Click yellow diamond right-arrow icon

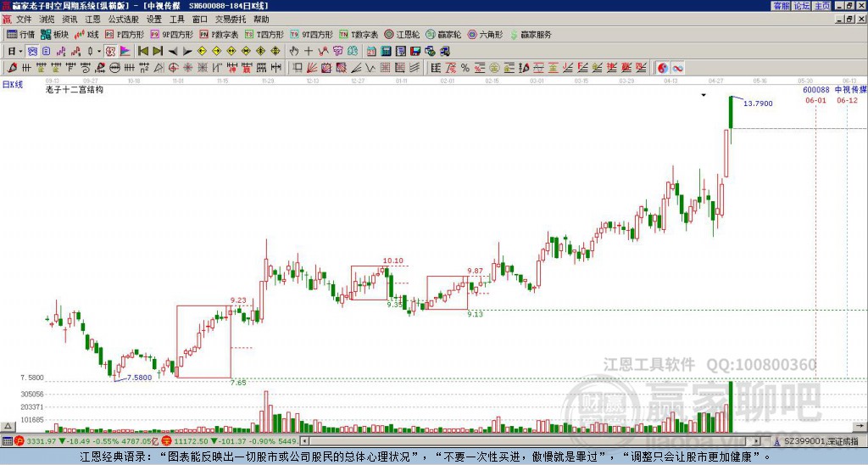[x=216, y=52]
